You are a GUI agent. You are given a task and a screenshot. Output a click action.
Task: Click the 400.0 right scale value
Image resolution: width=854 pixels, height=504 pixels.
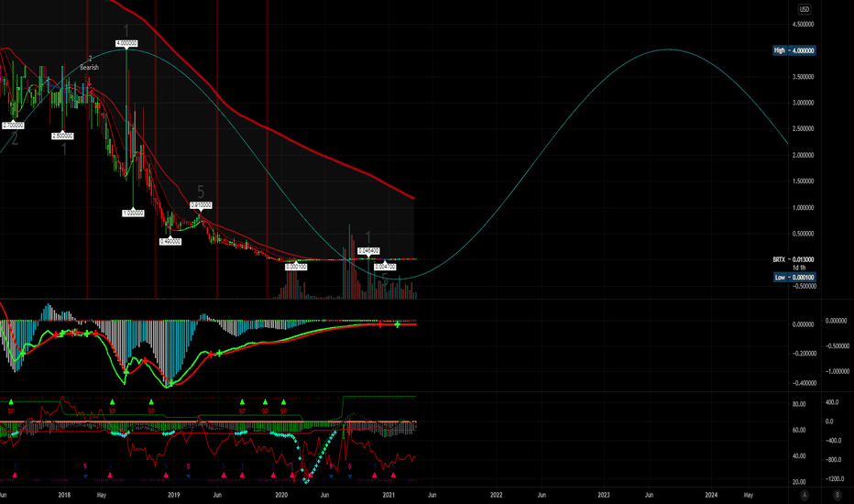click(832, 402)
